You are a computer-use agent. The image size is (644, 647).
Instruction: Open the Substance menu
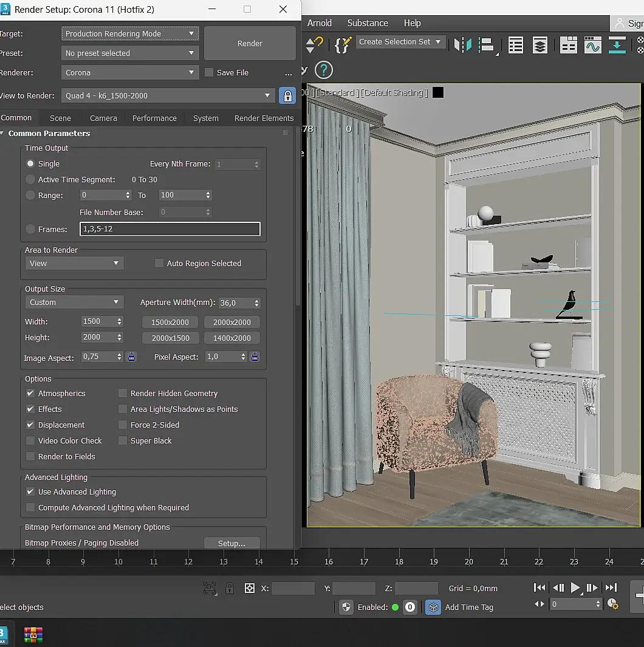pyautogui.click(x=368, y=23)
